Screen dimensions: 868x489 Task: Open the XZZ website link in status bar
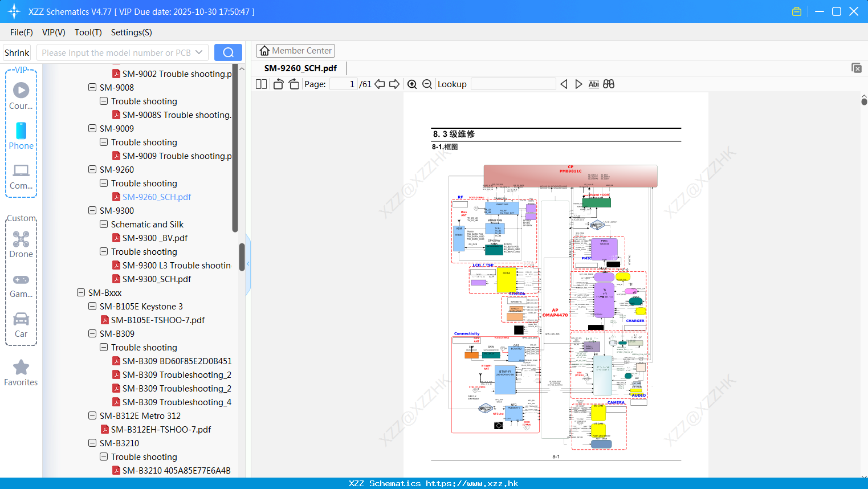tap(472, 483)
